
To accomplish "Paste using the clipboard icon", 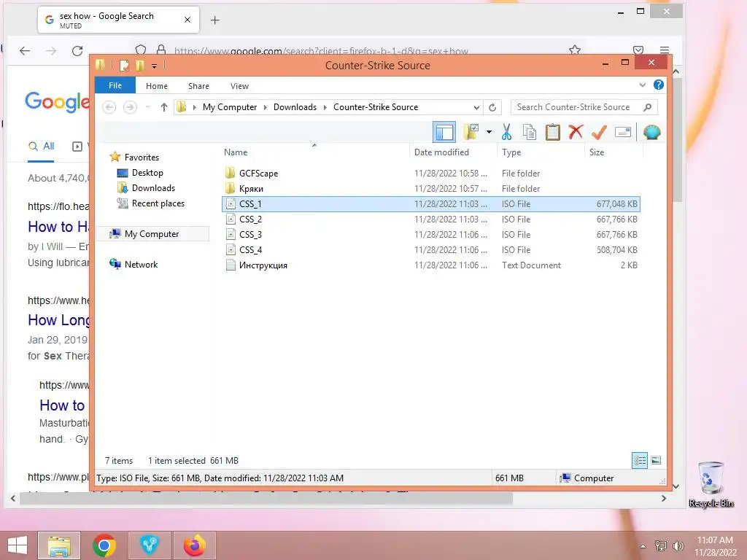I will pos(553,132).
